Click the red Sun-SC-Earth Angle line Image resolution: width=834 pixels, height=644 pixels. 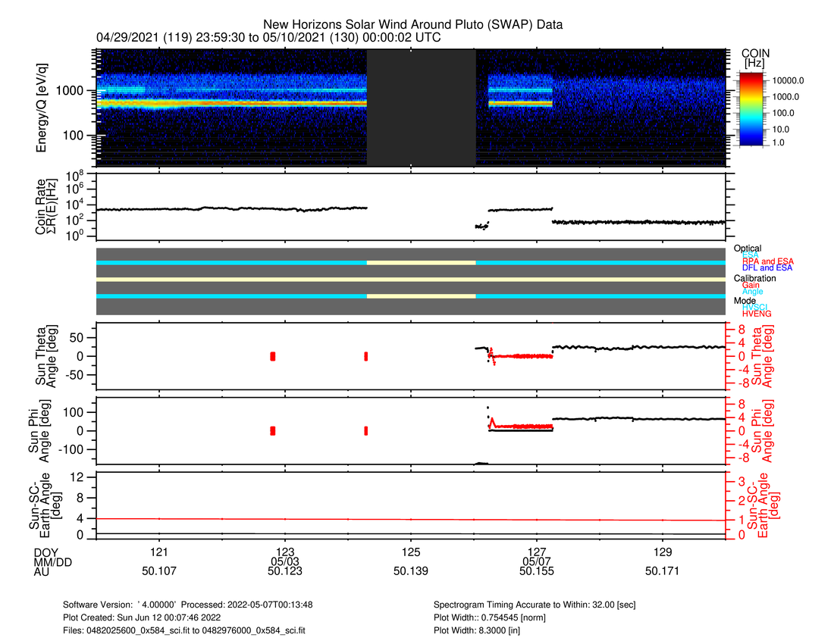tap(379, 519)
